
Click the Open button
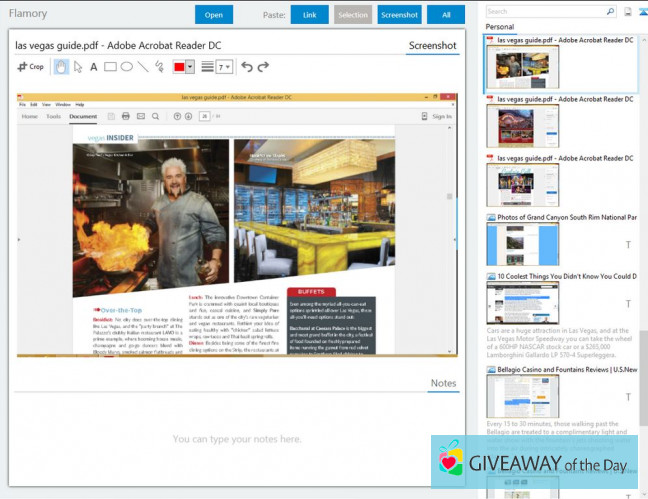pos(214,14)
